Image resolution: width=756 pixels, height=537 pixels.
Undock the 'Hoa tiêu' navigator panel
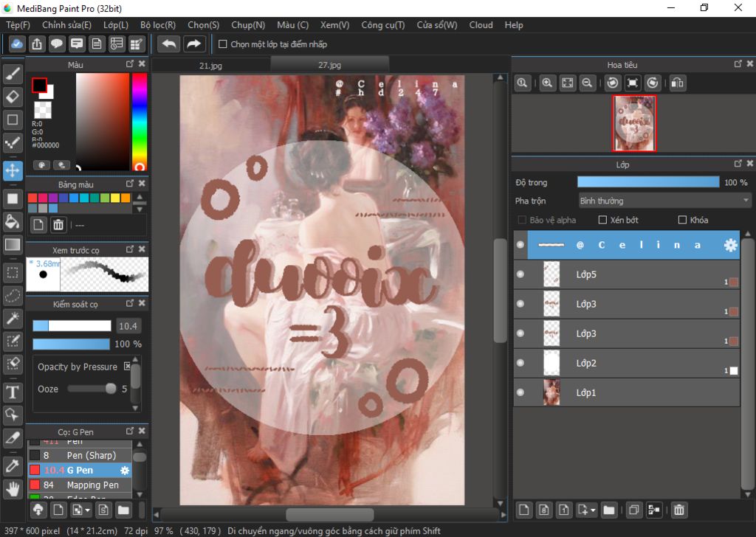pos(738,63)
